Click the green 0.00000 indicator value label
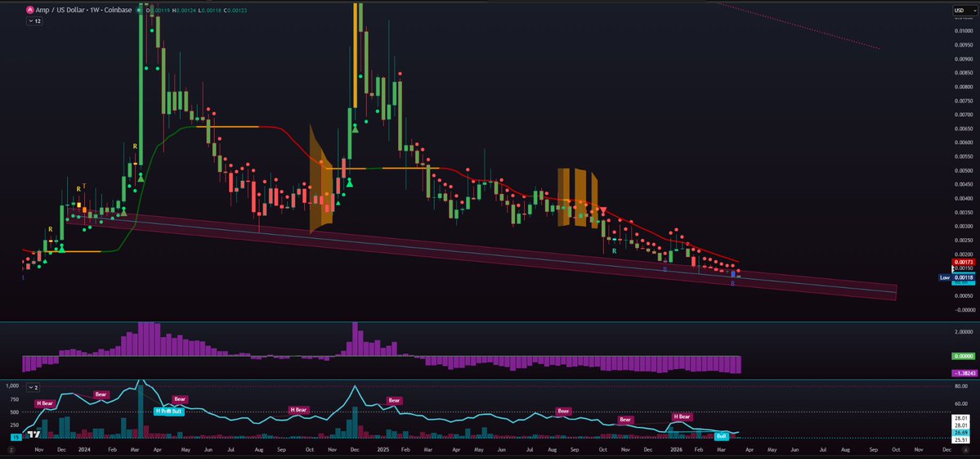 (x=962, y=356)
